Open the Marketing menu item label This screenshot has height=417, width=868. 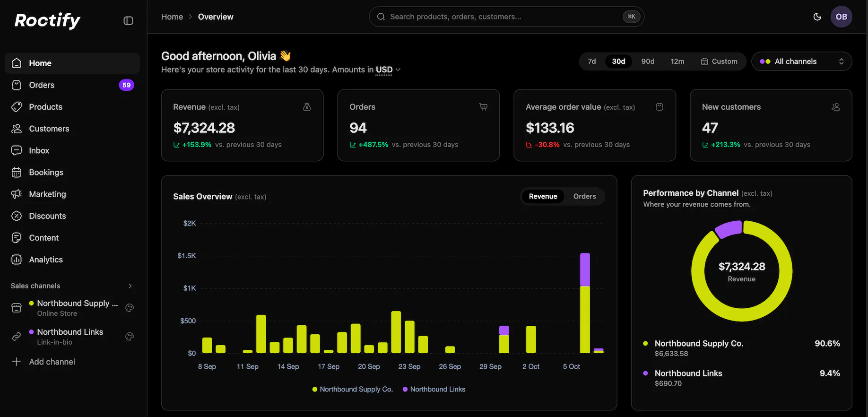[x=47, y=194]
